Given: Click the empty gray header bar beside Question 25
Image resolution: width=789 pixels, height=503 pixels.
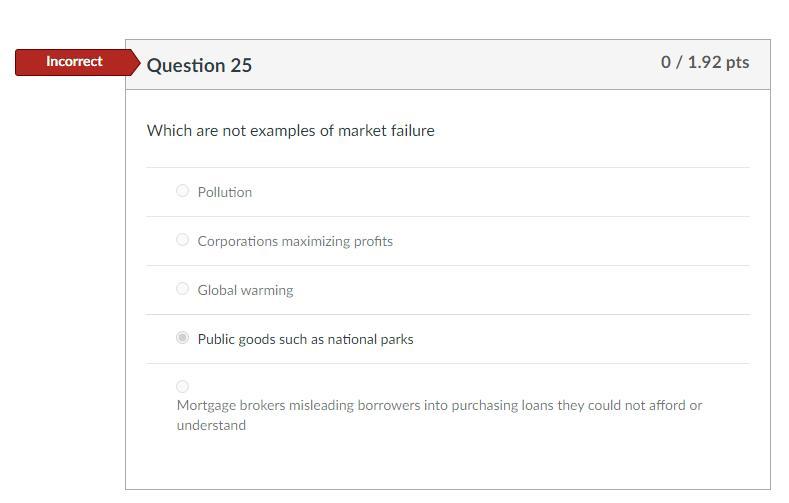Looking at the screenshot, I should (x=450, y=65).
